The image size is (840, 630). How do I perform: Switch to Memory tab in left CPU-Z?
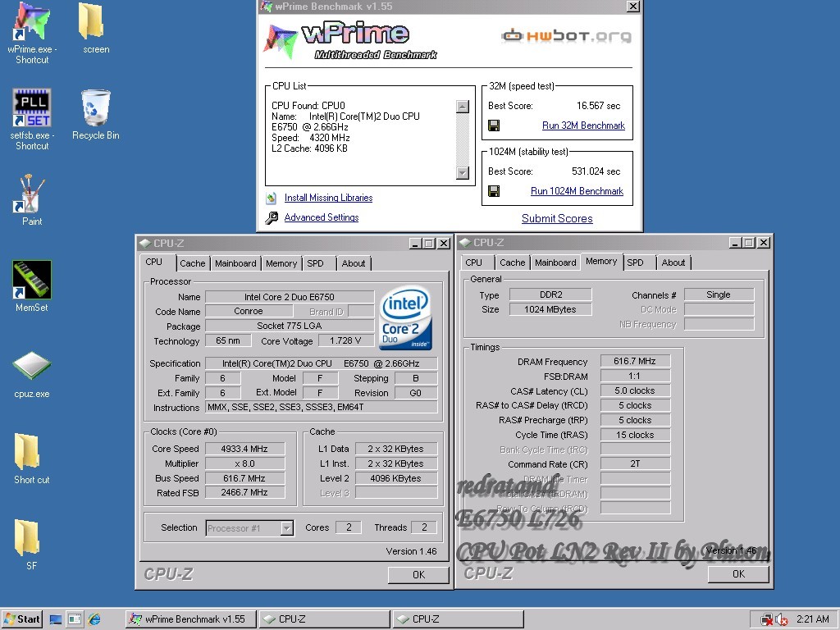click(x=281, y=263)
